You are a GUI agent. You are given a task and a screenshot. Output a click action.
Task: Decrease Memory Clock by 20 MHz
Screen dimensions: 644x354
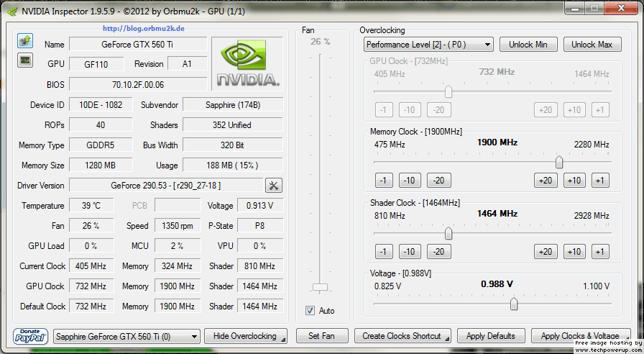coord(438,181)
